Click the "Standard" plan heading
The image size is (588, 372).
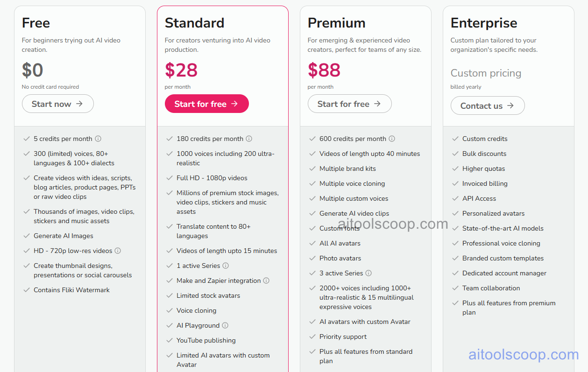click(x=194, y=22)
